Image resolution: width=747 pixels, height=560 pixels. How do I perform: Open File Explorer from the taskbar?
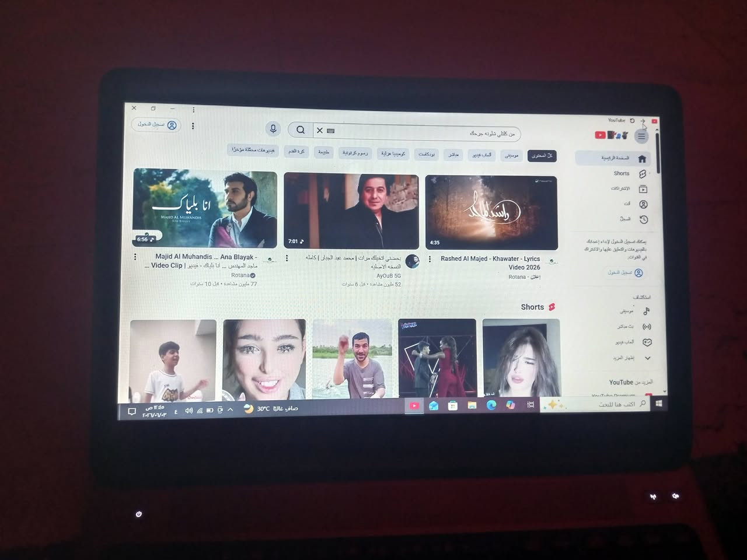[x=472, y=405]
